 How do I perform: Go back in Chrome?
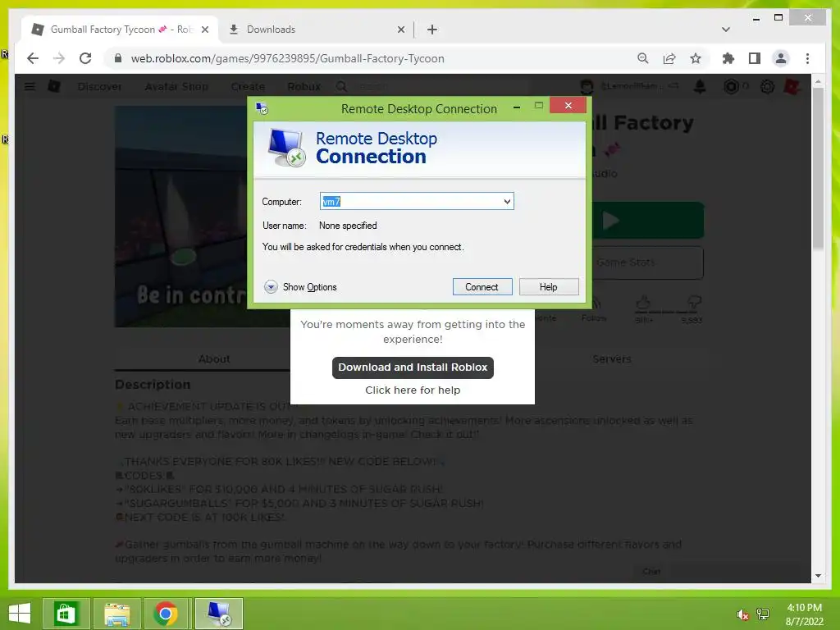tap(33, 58)
